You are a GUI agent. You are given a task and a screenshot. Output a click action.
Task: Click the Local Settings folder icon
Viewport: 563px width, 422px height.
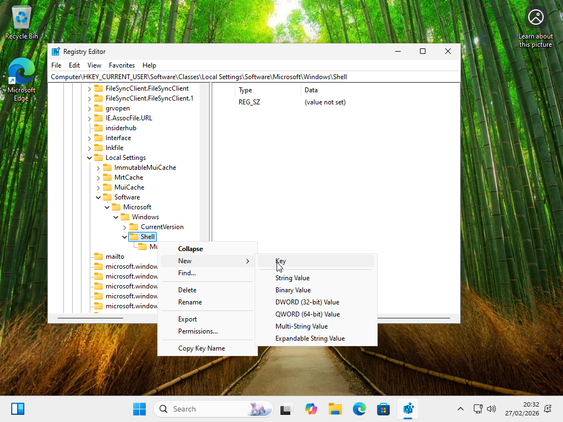pyautogui.click(x=98, y=157)
